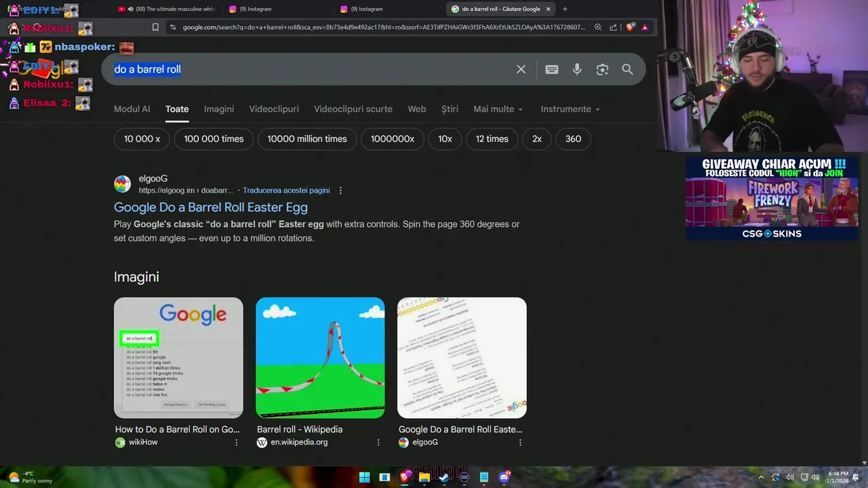Select the 'Toate' results tab
The image size is (868, 488).
tap(177, 109)
